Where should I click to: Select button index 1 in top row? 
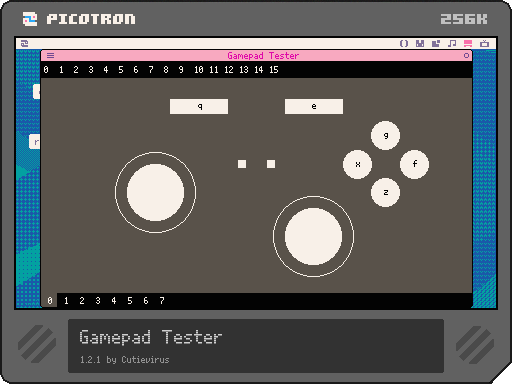click(x=61, y=70)
